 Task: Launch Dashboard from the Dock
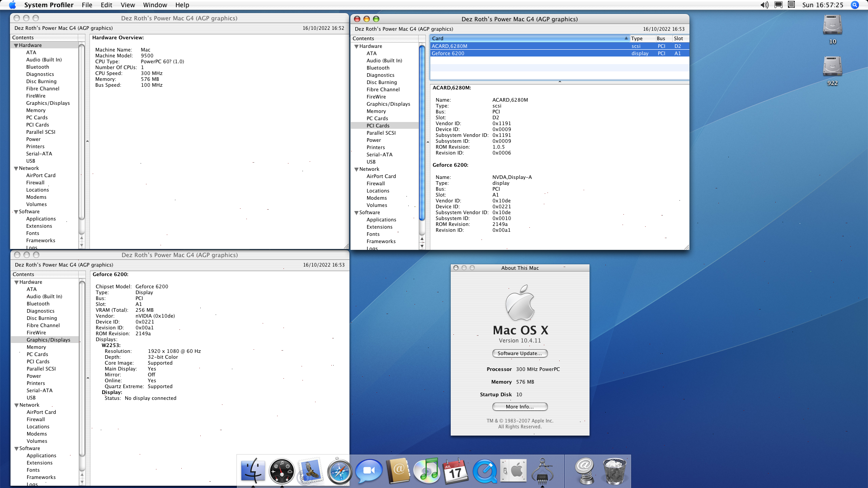[282, 471]
